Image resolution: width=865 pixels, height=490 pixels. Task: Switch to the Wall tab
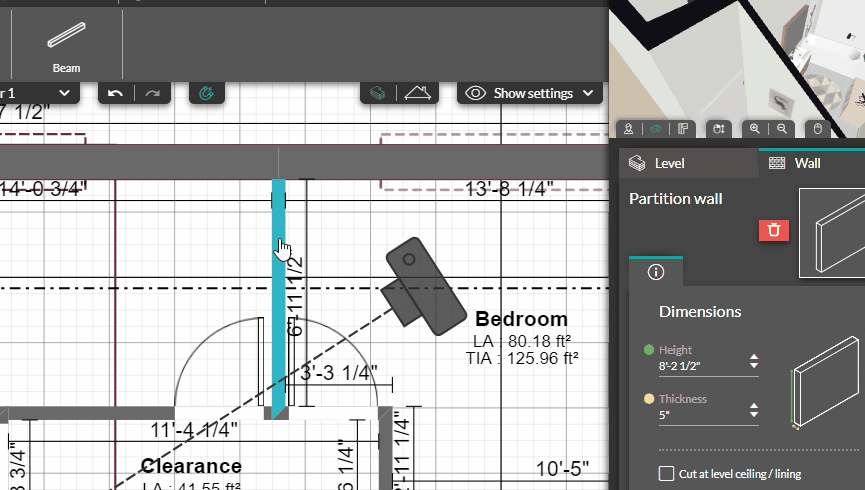pyautogui.click(x=808, y=163)
